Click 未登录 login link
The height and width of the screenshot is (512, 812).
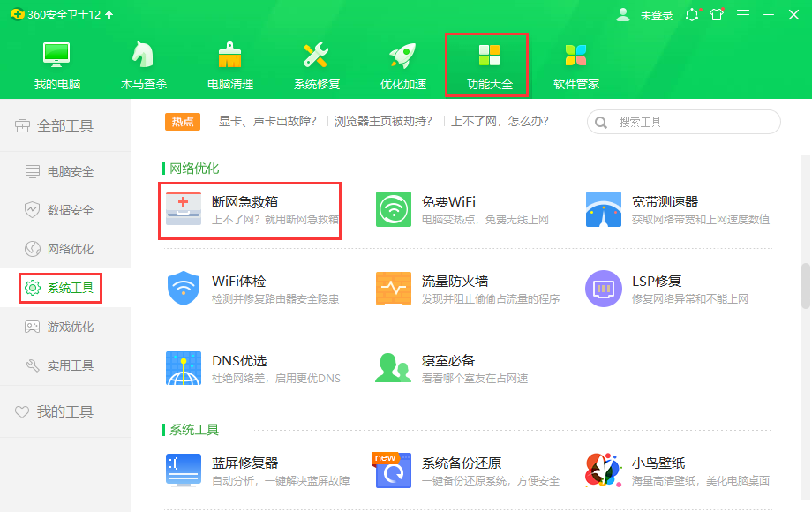(656, 16)
